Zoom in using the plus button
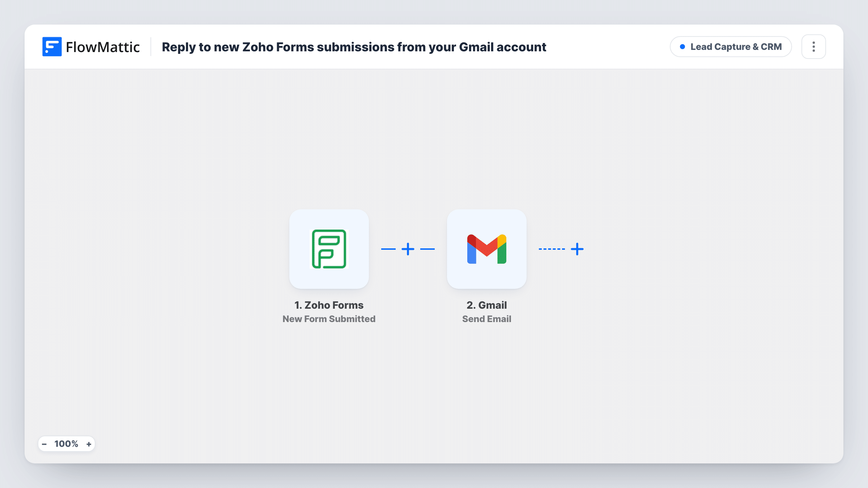This screenshot has height=488, width=868. click(x=89, y=444)
